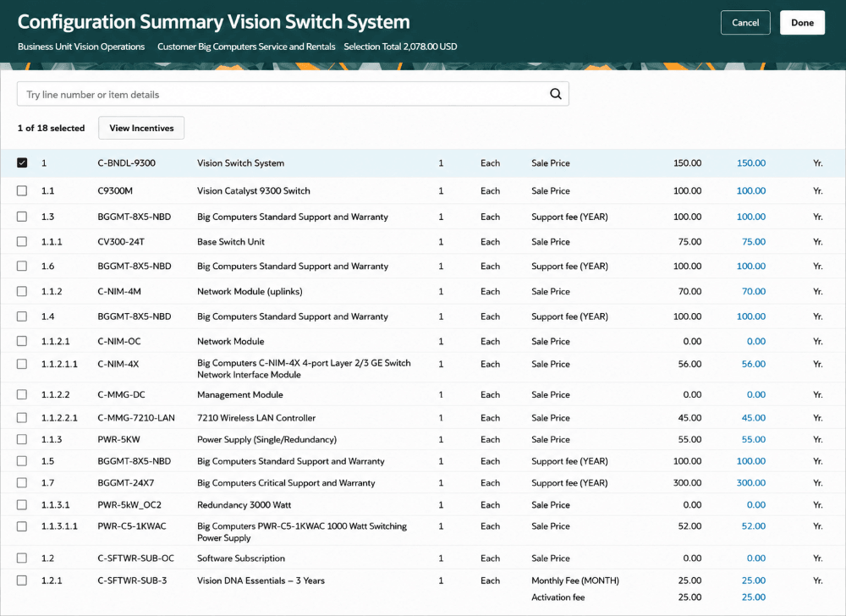The image size is (846, 616).
Task: Uncheck the line 1 C-BNDL-9300 checkbox
Action: [x=22, y=163]
